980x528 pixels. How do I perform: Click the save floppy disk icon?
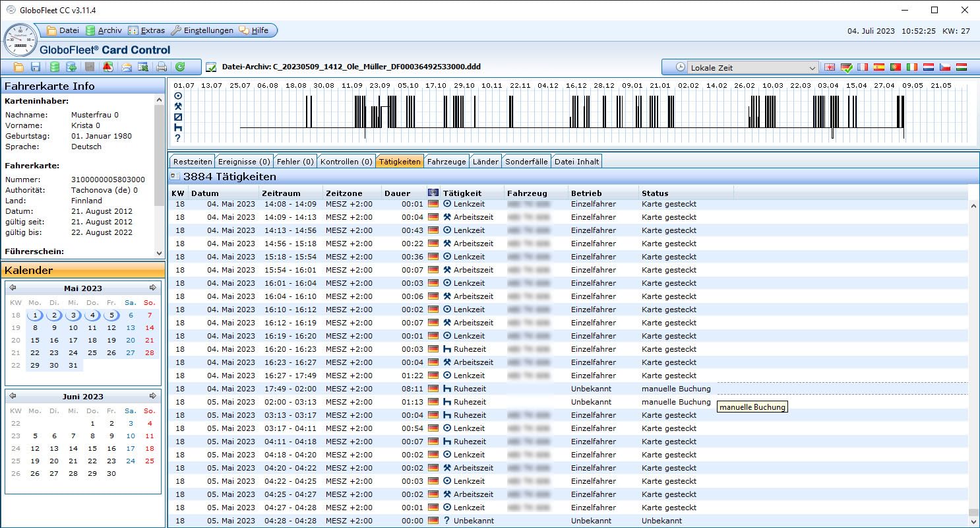(36, 67)
